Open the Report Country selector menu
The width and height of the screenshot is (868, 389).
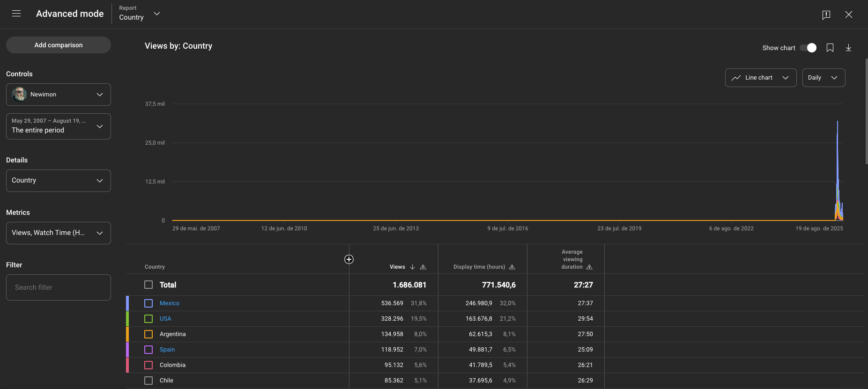click(140, 14)
